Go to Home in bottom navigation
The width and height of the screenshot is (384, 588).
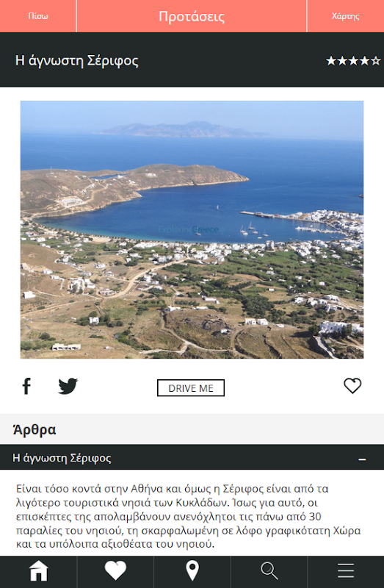pos(39,571)
